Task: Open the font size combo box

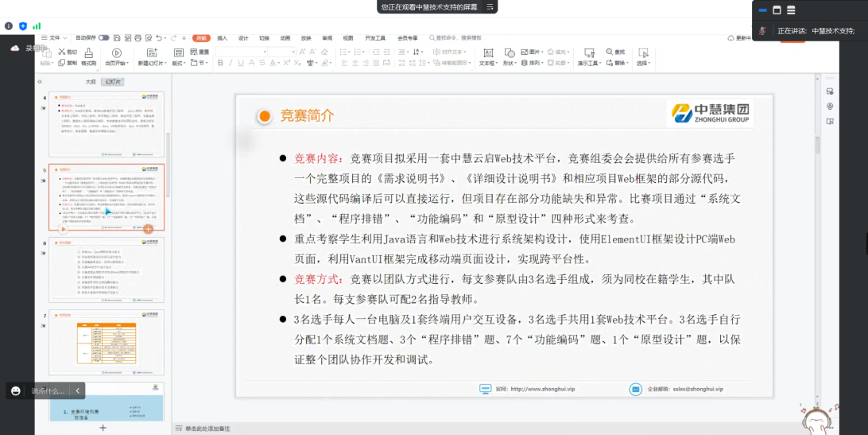Action: tap(281, 52)
